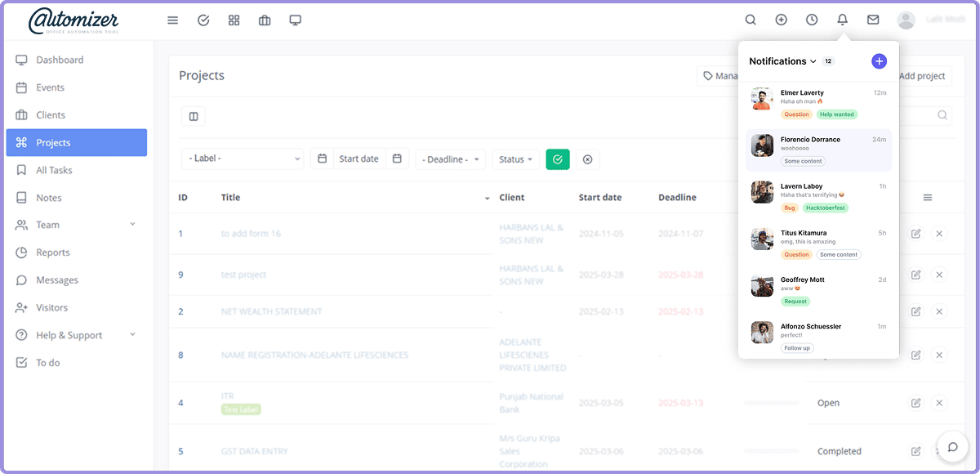The height and width of the screenshot is (474, 980).
Task: Click the circled X clear filters button
Action: (x=587, y=159)
